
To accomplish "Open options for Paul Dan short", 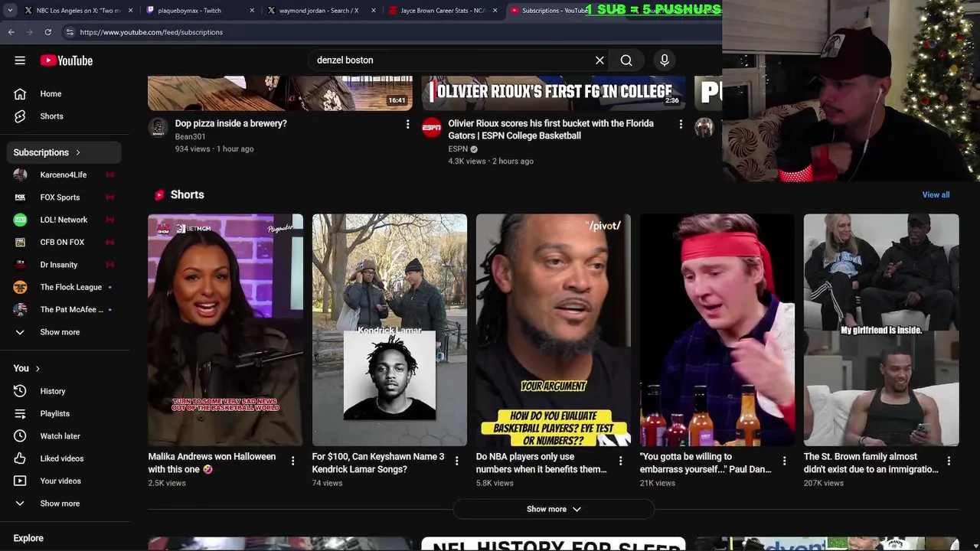I will click(x=784, y=461).
